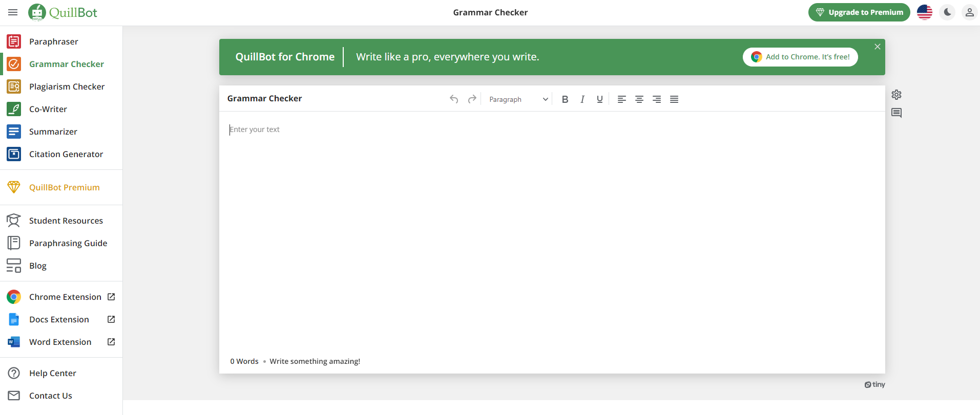Click the Paraphraser red icon
Viewport: 980px width, 415px height.
(x=14, y=41)
